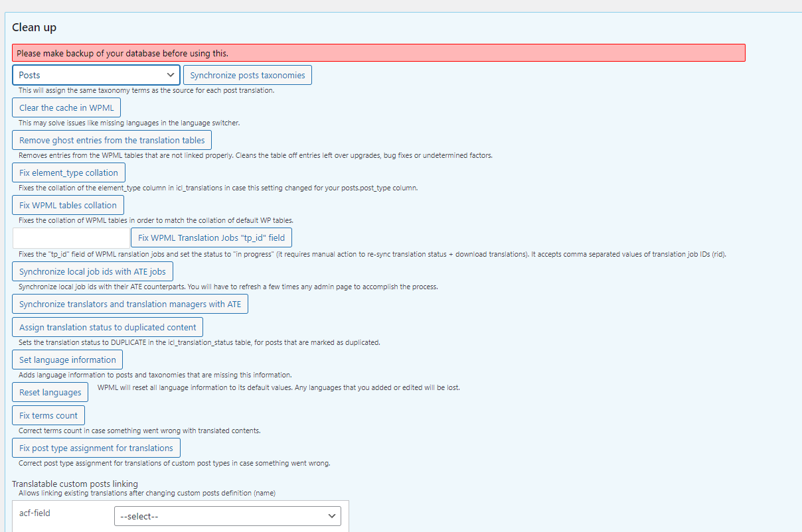Synchronize local job ids with ATE jobs
Screen dimensions: 802x532
(x=92, y=271)
